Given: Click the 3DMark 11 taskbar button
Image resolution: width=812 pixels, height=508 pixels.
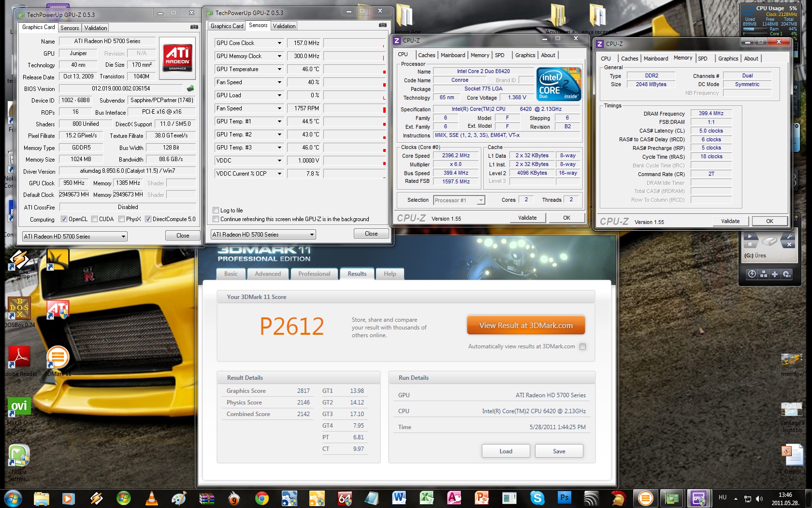Looking at the screenshot, I should pyautogui.click(x=645, y=498).
